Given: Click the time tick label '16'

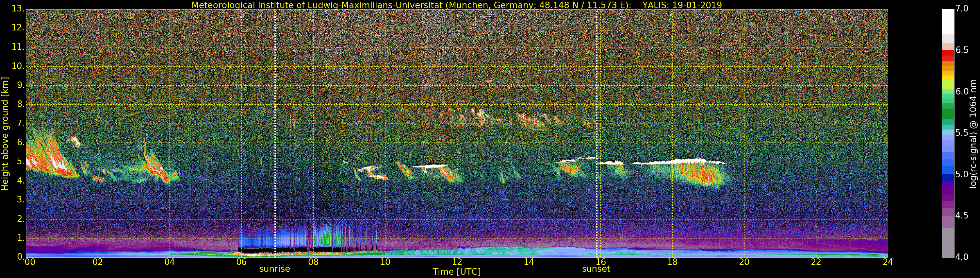Looking at the screenshot, I should click(601, 262).
